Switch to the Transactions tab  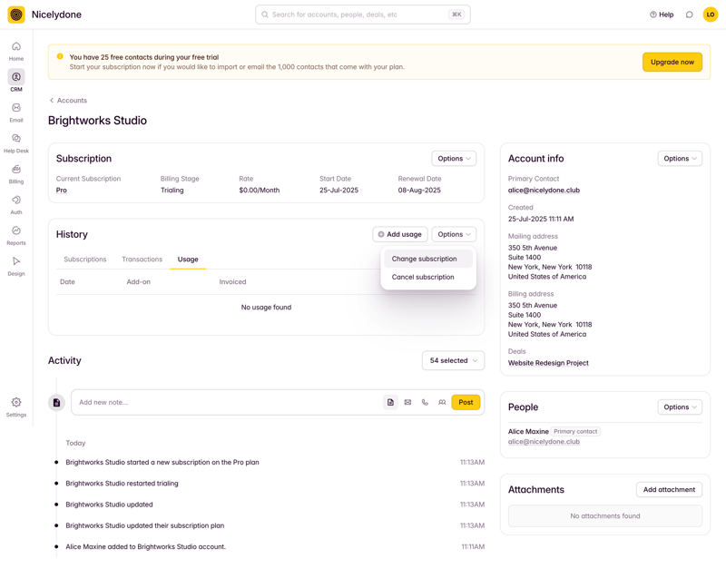click(x=142, y=259)
